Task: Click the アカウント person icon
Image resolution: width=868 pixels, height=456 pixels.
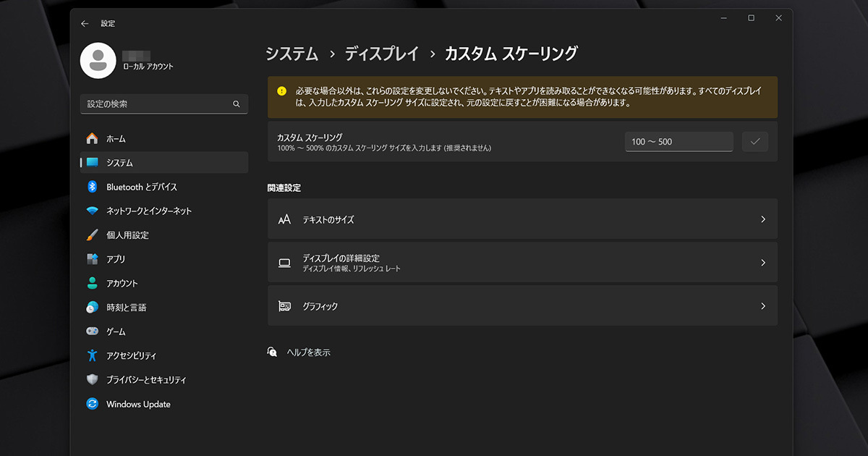Action: pos(92,283)
